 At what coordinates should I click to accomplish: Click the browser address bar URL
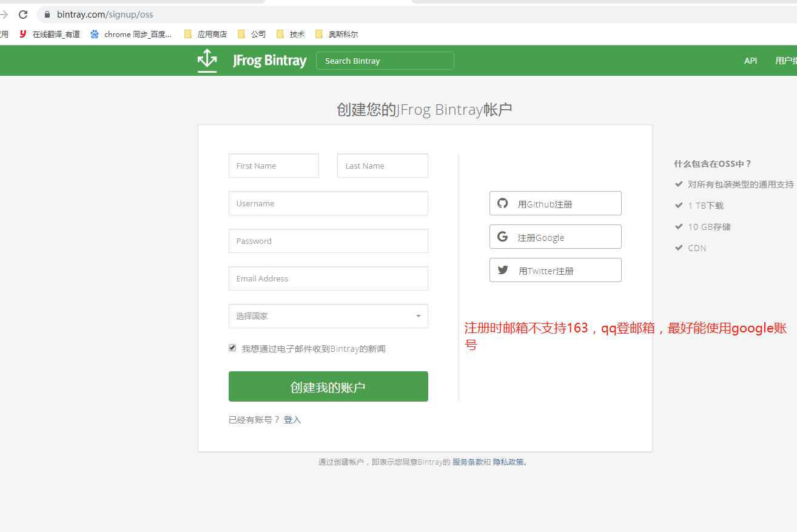tap(105, 15)
